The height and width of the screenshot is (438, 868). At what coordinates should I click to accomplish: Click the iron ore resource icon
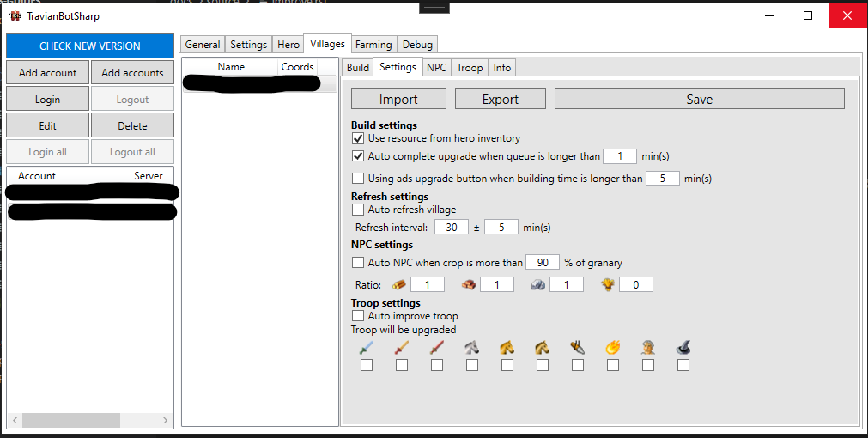pos(538,284)
